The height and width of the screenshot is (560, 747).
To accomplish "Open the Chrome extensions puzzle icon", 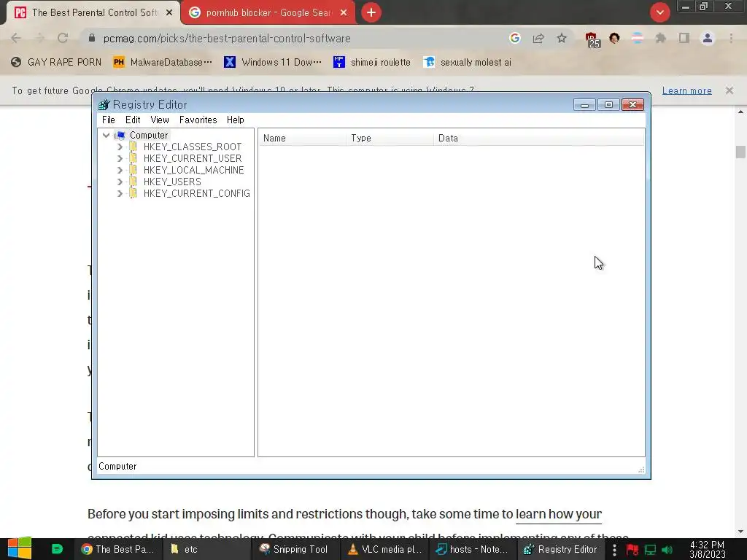I will (x=661, y=38).
